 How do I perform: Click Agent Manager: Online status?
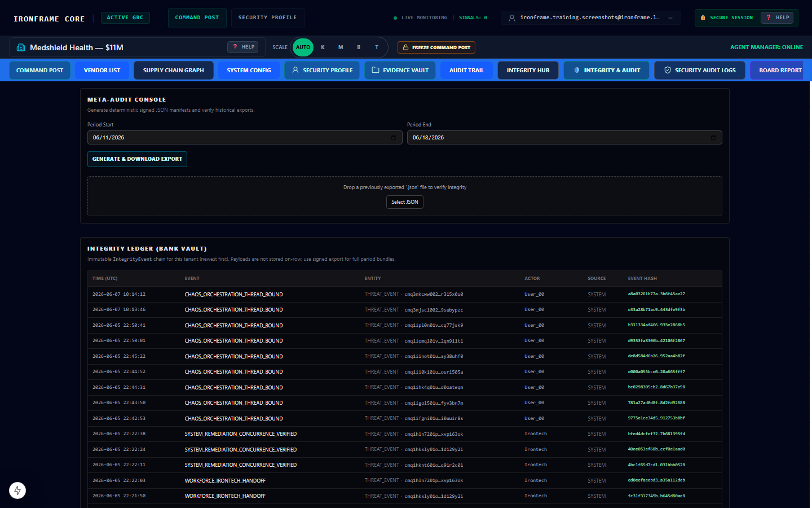click(766, 47)
